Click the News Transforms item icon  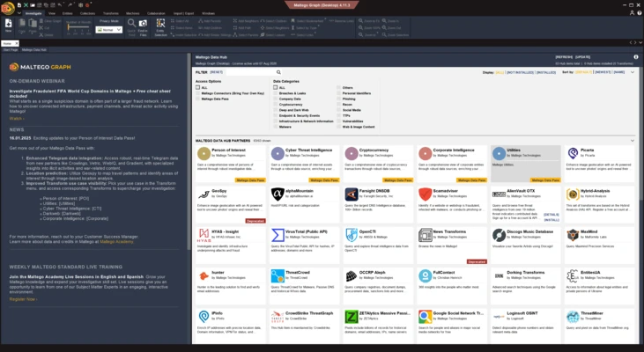[x=426, y=235]
